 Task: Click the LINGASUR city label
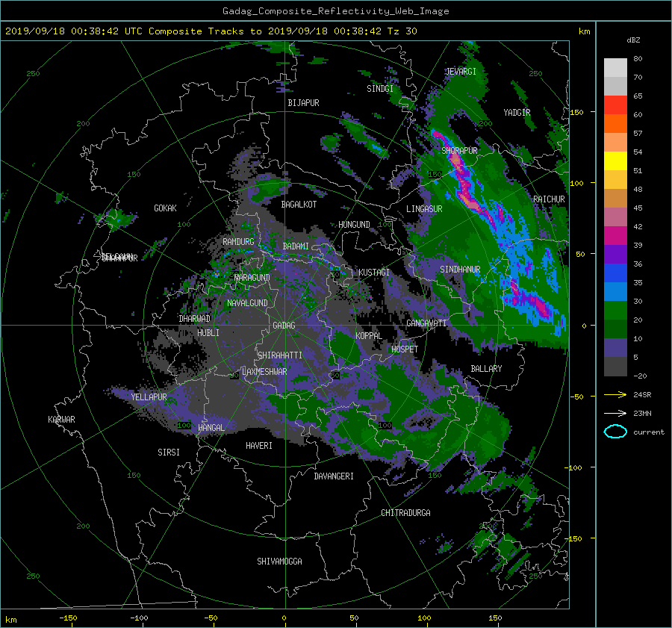[424, 209]
